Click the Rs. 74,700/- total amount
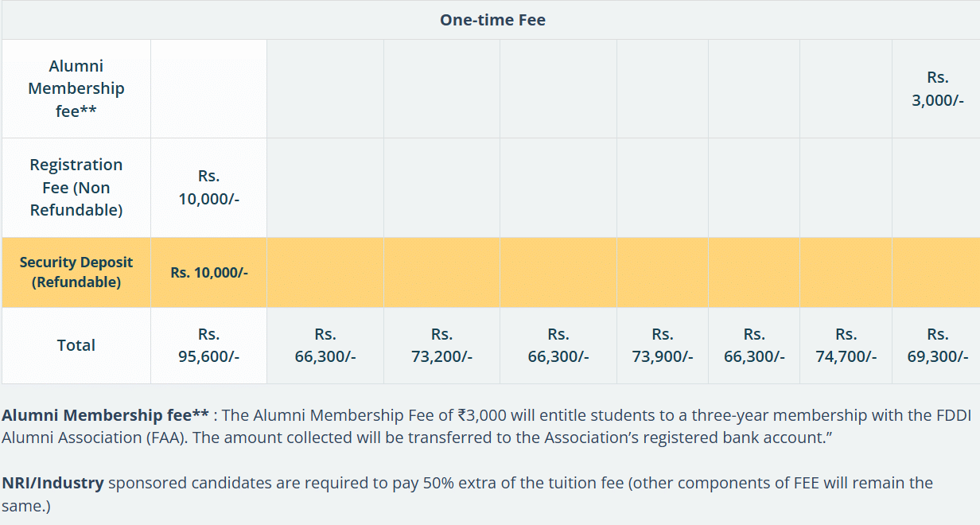This screenshot has height=525, width=980. (846, 345)
